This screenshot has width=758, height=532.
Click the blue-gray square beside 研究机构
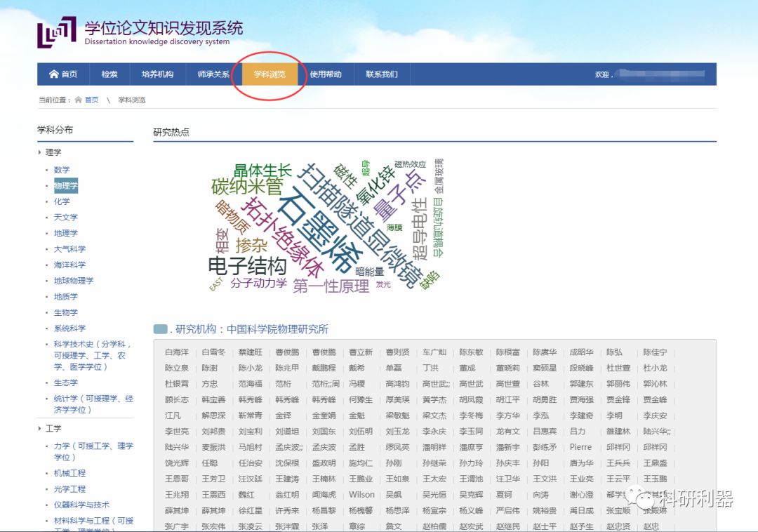160,329
